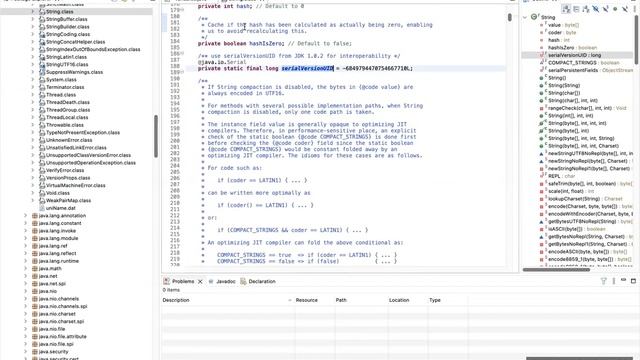Maximize the Problems panel
The image size is (640, 360).
(633, 281)
